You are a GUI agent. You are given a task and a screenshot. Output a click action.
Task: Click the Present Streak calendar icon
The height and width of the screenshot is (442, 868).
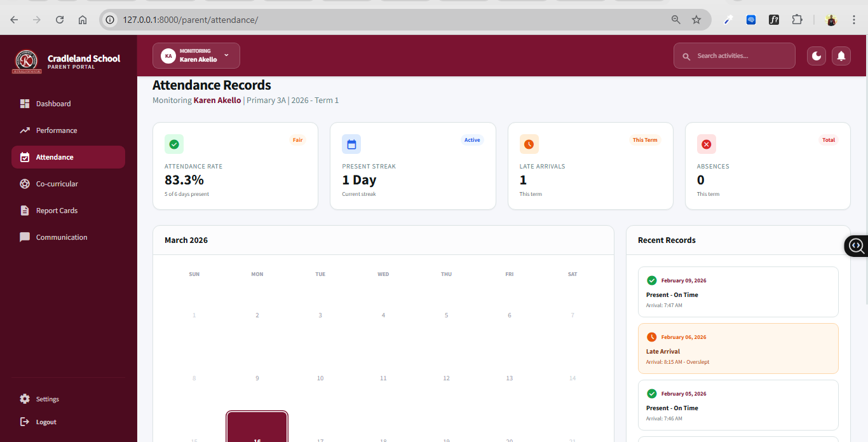click(x=351, y=144)
